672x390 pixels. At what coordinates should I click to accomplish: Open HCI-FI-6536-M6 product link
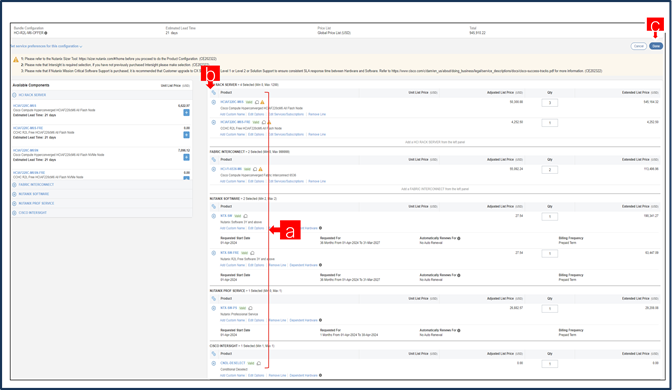231,169
